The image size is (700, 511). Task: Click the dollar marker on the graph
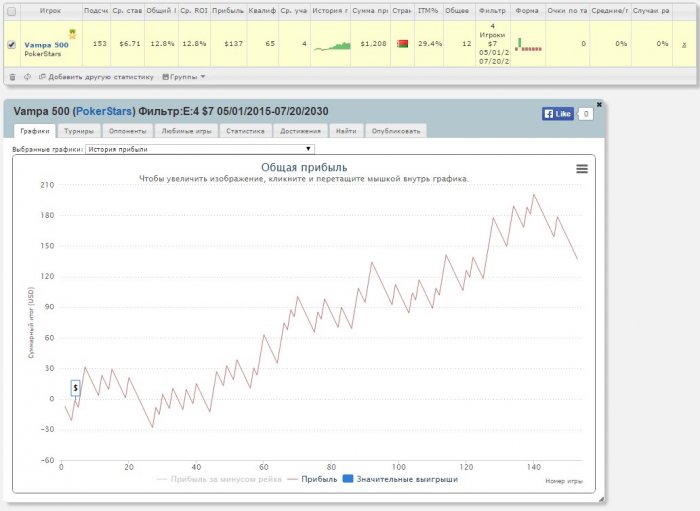coord(75,387)
